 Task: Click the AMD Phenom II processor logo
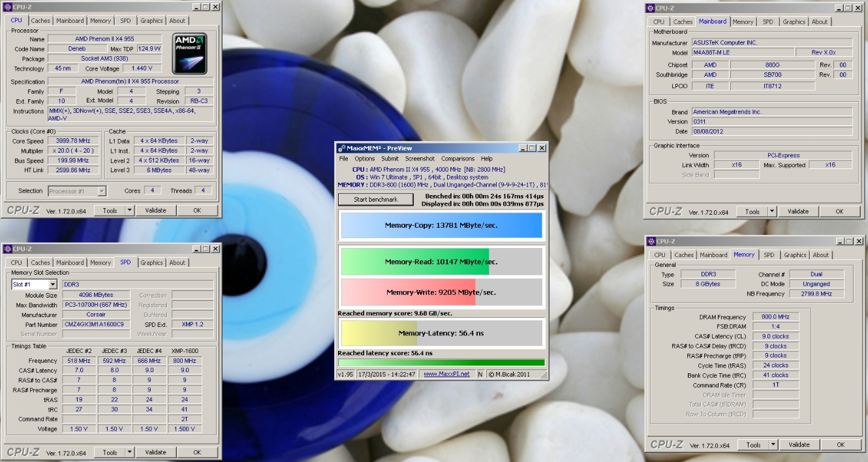click(191, 53)
